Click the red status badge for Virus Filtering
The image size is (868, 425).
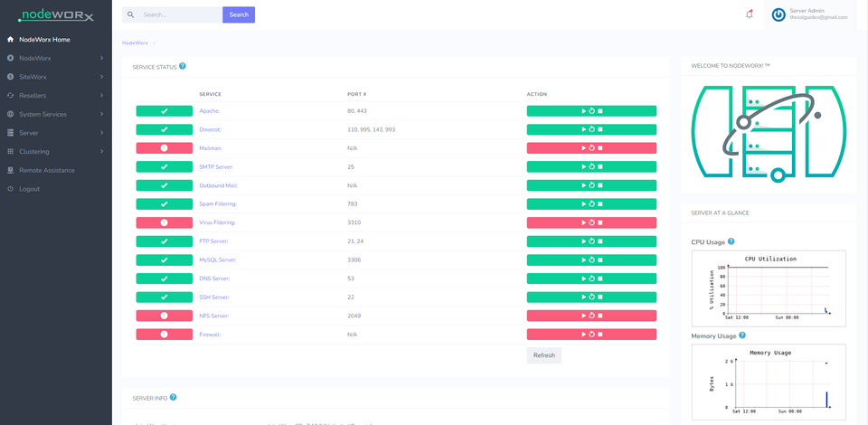pos(164,222)
